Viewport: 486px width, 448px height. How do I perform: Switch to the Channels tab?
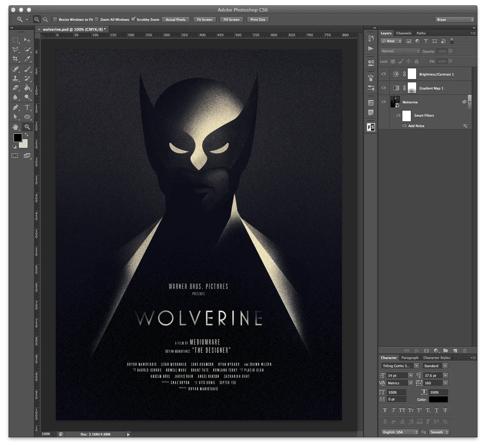point(404,33)
